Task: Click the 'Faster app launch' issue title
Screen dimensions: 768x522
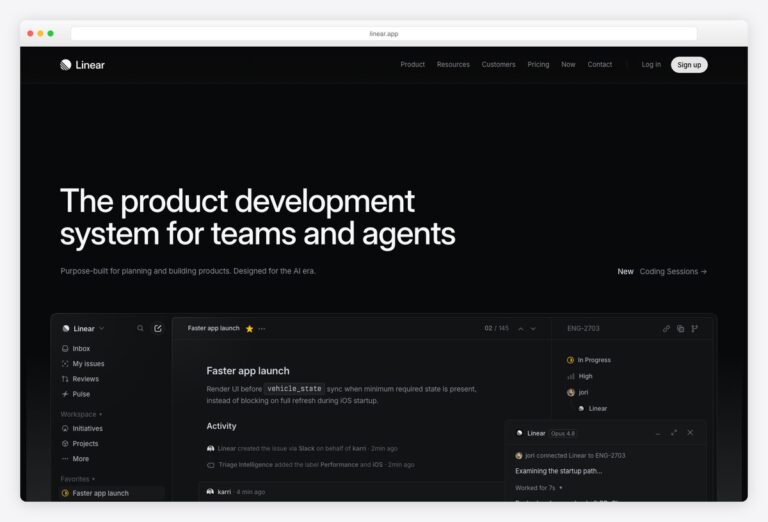Action: [x=248, y=371]
